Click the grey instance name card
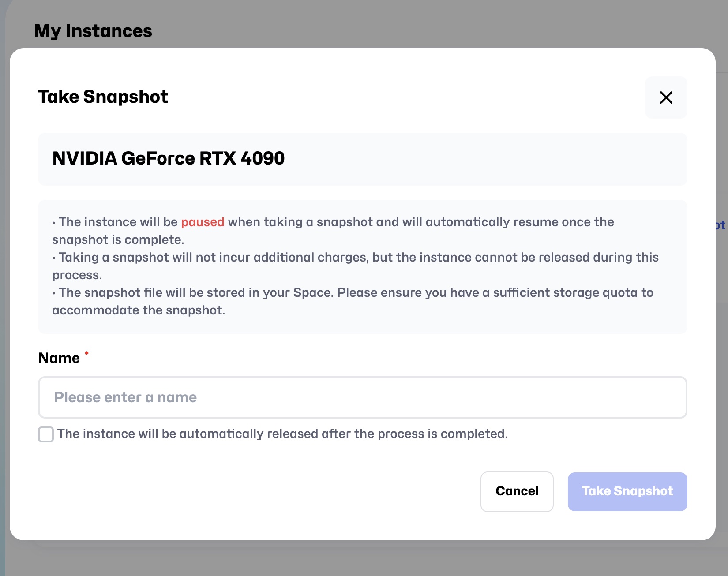 point(485,159)
